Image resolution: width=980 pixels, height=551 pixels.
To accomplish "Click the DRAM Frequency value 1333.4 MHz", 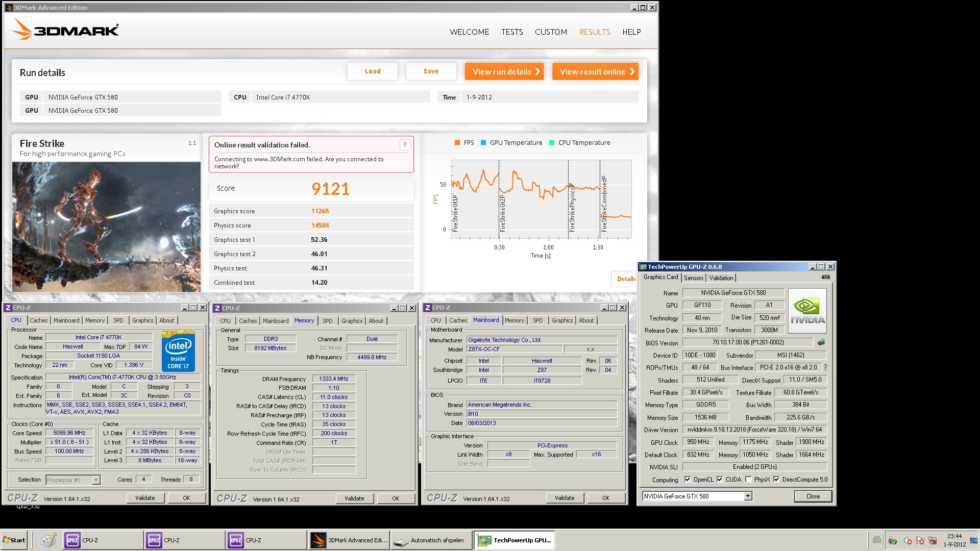I will 334,379.
